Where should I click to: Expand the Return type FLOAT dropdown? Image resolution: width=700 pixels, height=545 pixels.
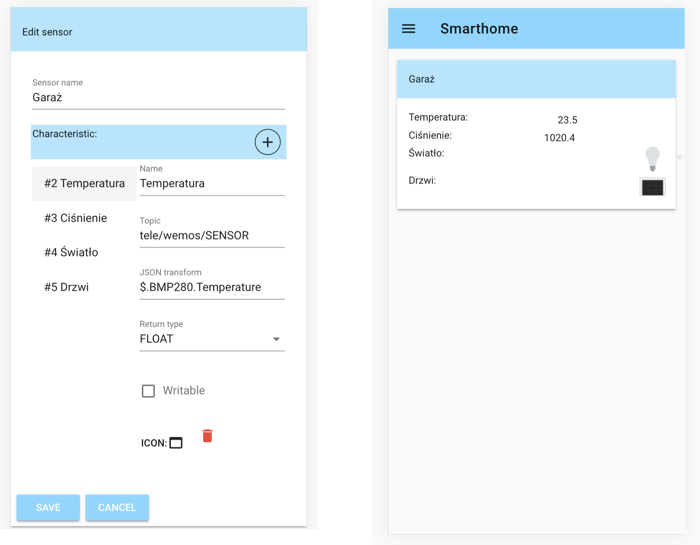(212, 339)
